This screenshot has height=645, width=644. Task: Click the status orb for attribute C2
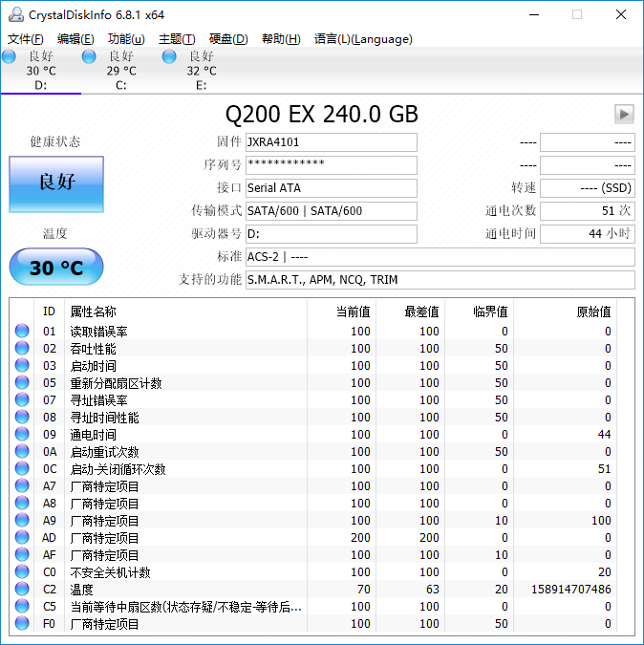click(x=22, y=589)
